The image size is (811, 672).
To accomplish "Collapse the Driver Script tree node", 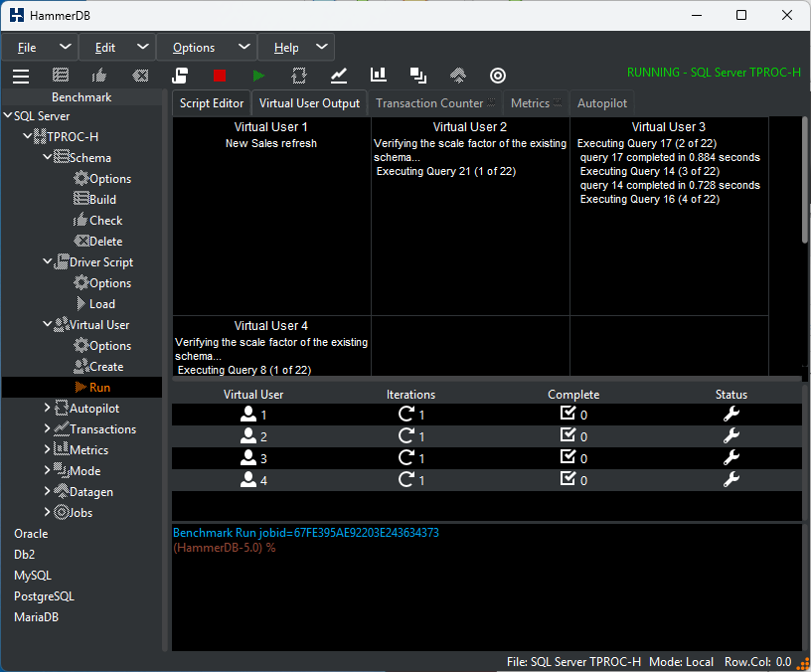I will click(x=47, y=261).
